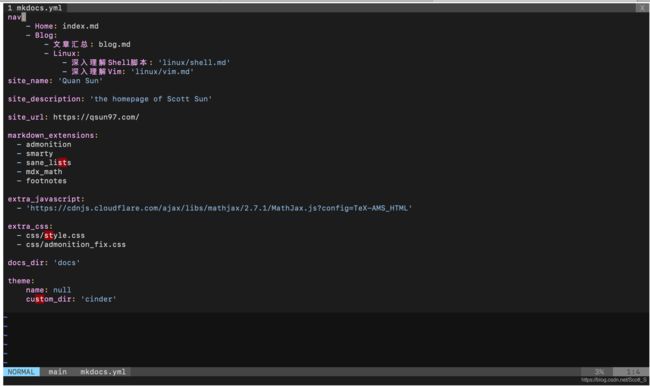Viewport: 650px width, 386px height.
Task: Click 'the homepage of Scott Sun' string
Action: (151, 99)
